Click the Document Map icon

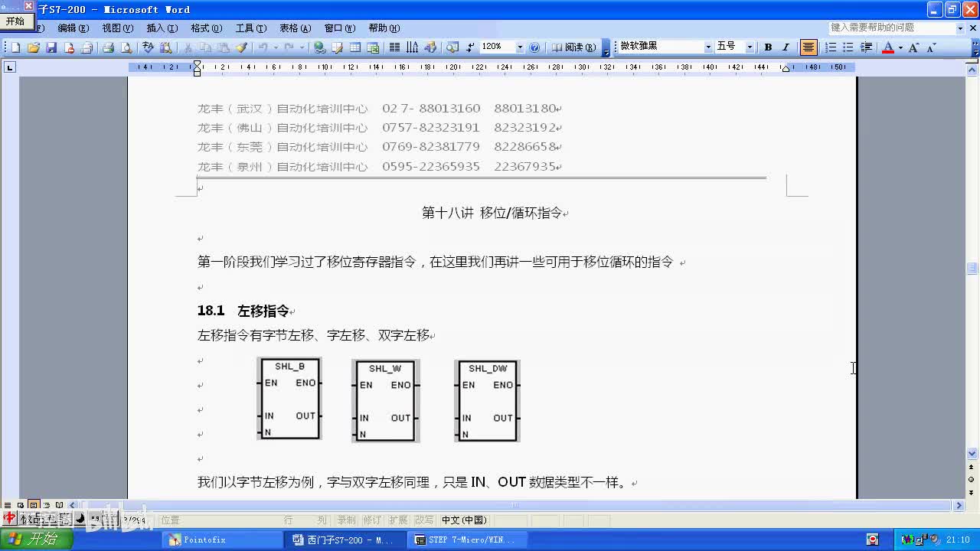pos(452,47)
